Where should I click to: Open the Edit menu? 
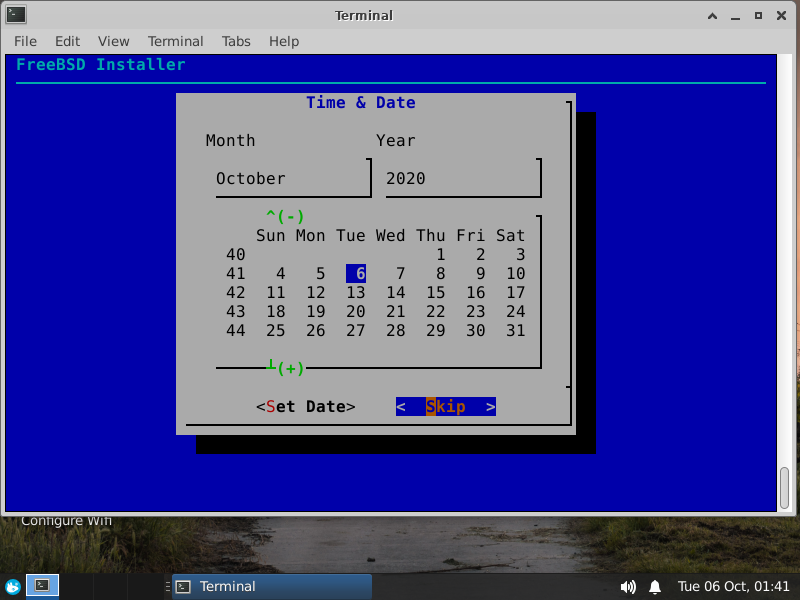click(67, 41)
